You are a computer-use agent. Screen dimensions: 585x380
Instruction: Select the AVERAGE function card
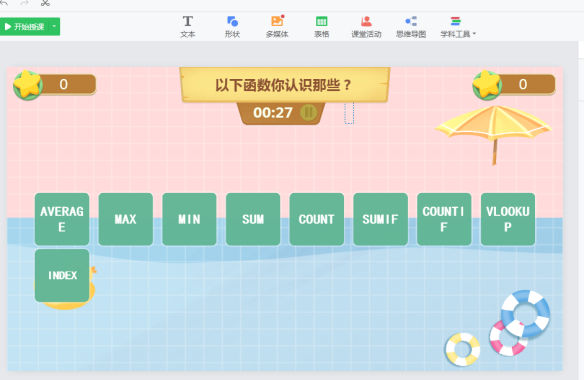click(x=62, y=219)
